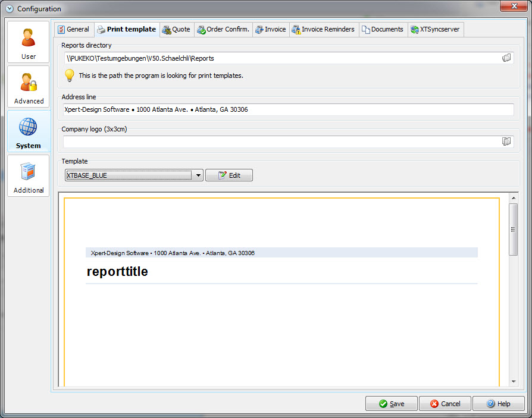Browse for a Company logo file
This screenshot has width=532, height=418.
[506, 142]
